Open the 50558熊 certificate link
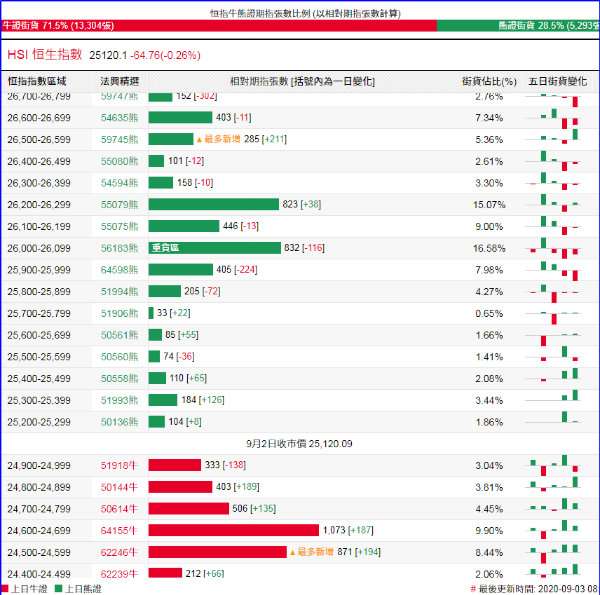 119,378
